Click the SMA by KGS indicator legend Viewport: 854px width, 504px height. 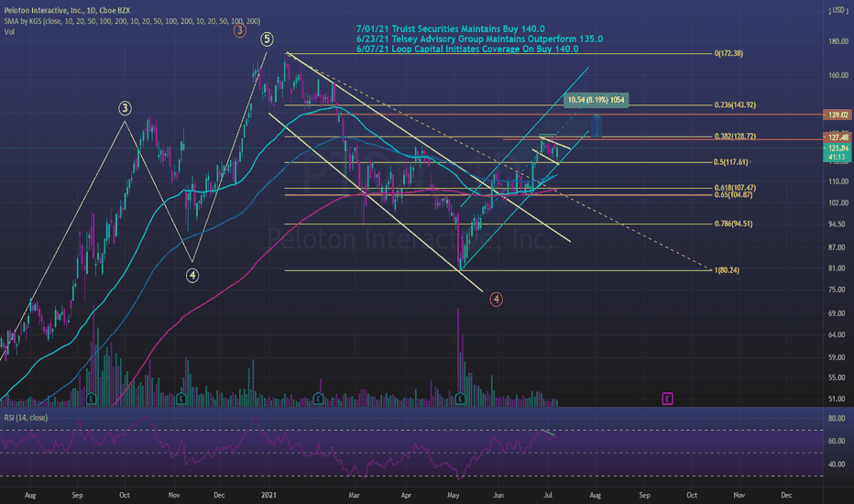132,21
